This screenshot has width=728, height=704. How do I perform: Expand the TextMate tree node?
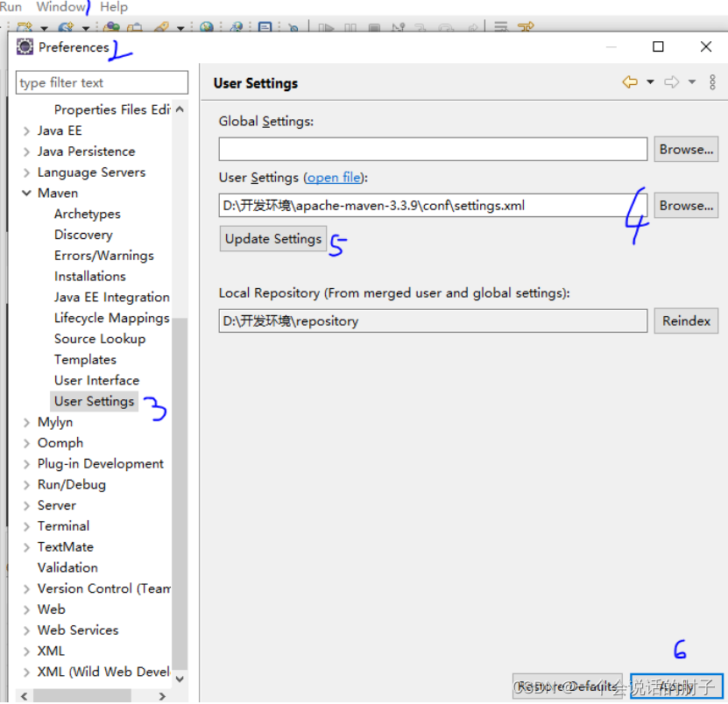point(26,547)
